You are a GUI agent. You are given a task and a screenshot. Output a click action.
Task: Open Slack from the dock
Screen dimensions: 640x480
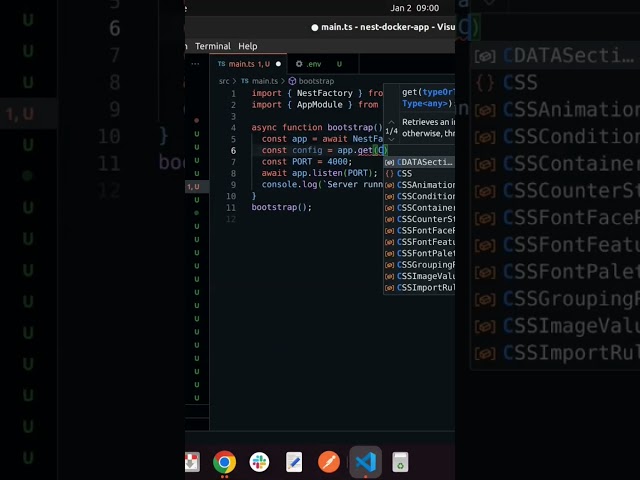point(260,462)
